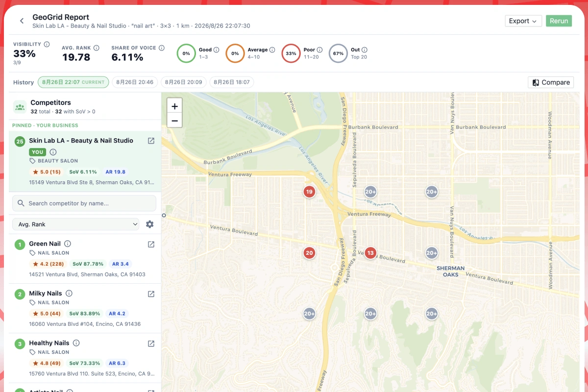Click Healthy Nails rank 3 badge
Screen dimensions: 588x392
[20, 344]
